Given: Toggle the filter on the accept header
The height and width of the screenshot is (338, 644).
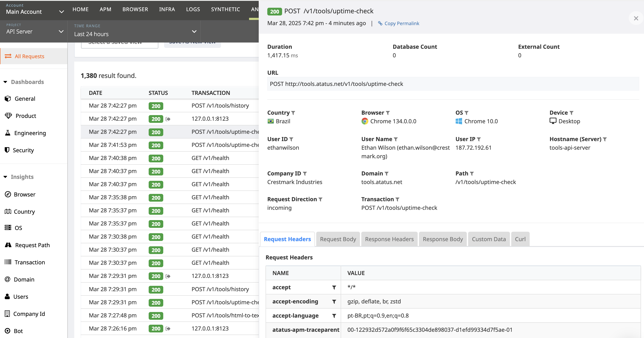Looking at the screenshot, I should (x=334, y=287).
